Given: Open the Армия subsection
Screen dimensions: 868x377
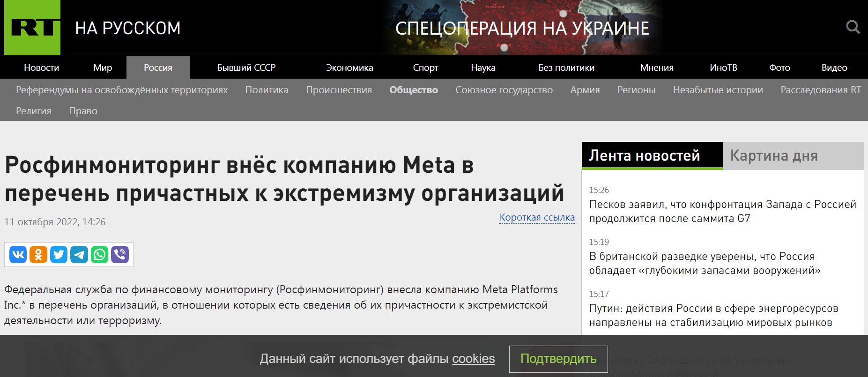Looking at the screenshot, I should (x=585, y=90).
